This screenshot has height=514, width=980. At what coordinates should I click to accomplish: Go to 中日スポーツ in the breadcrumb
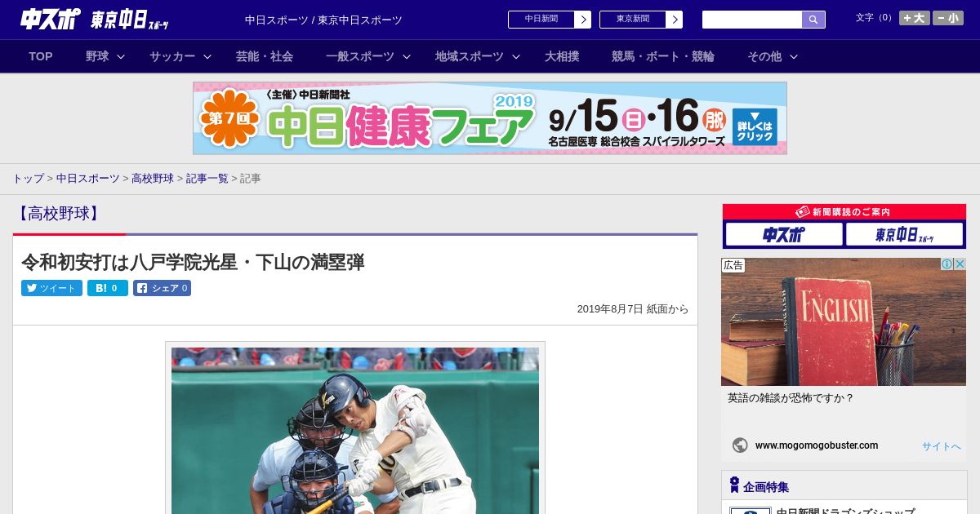[x=88, y=178]
